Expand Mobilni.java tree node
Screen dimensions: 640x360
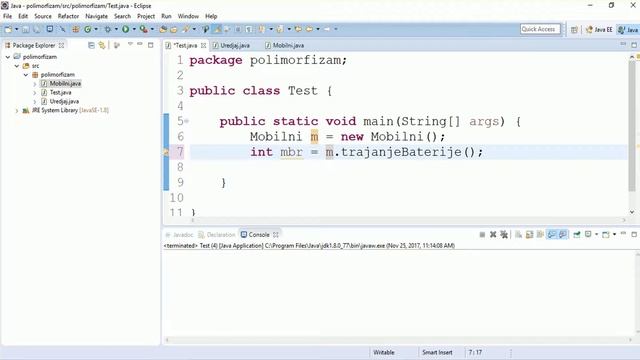(35, 84)
